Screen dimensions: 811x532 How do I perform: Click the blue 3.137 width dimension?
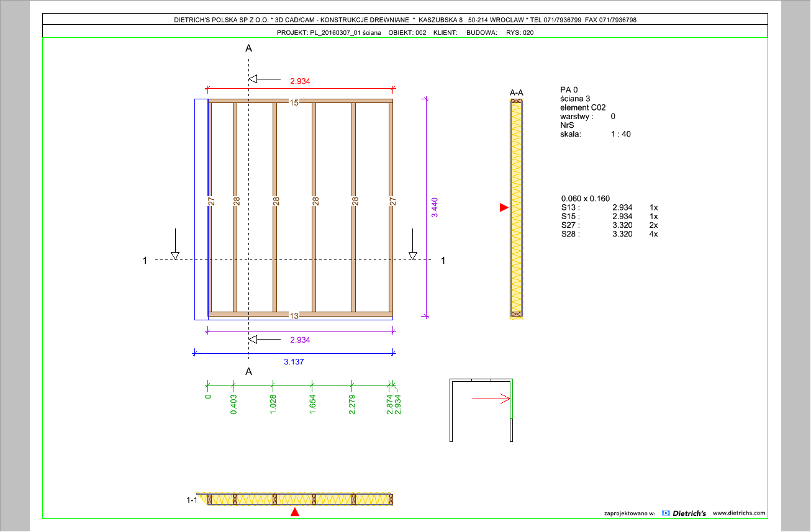294,361
